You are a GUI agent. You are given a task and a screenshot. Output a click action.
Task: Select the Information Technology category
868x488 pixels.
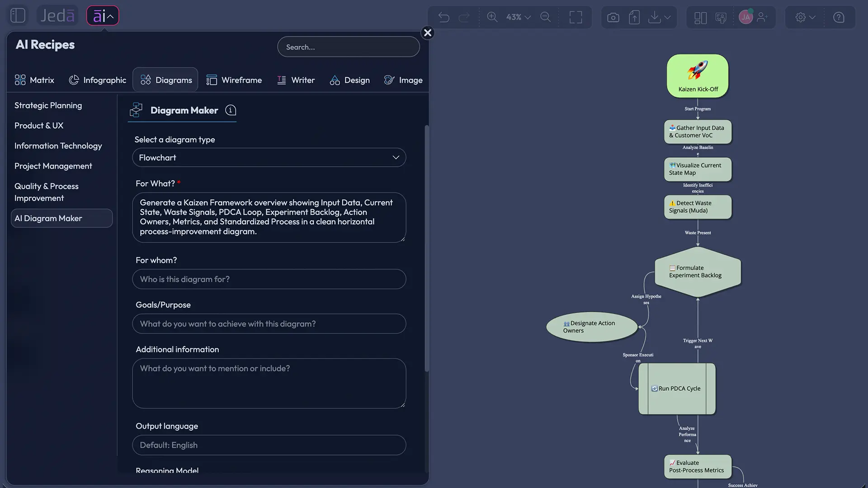(x=58, y=146)
